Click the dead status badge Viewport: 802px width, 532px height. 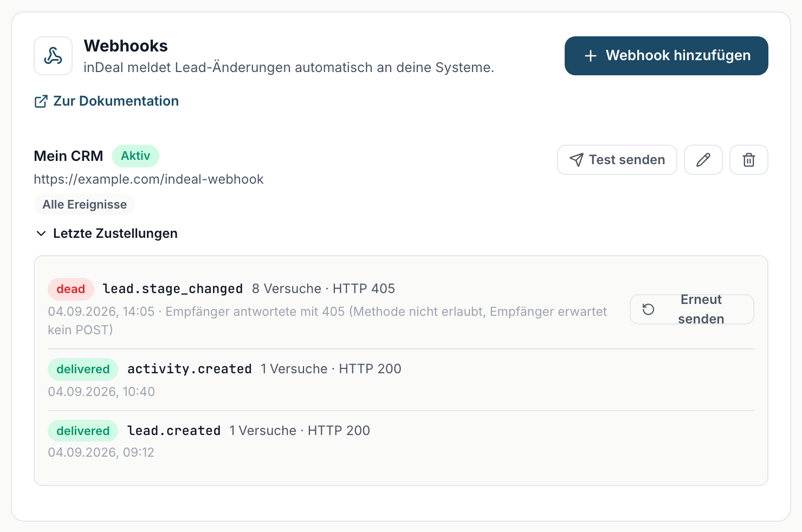click(x=71, y=289)
